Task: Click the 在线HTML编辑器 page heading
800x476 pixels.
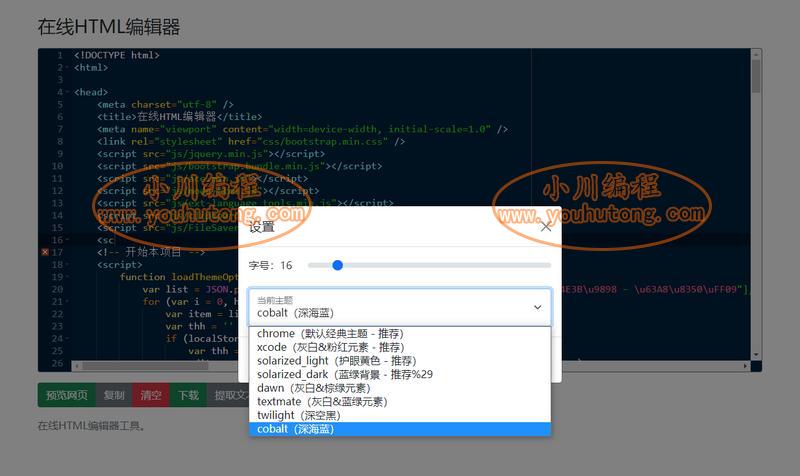Action: [x=109, y=27]
